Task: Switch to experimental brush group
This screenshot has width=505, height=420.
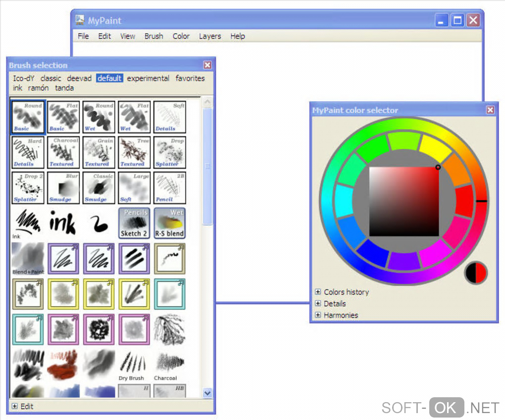Action: click(x=148, y=78)
